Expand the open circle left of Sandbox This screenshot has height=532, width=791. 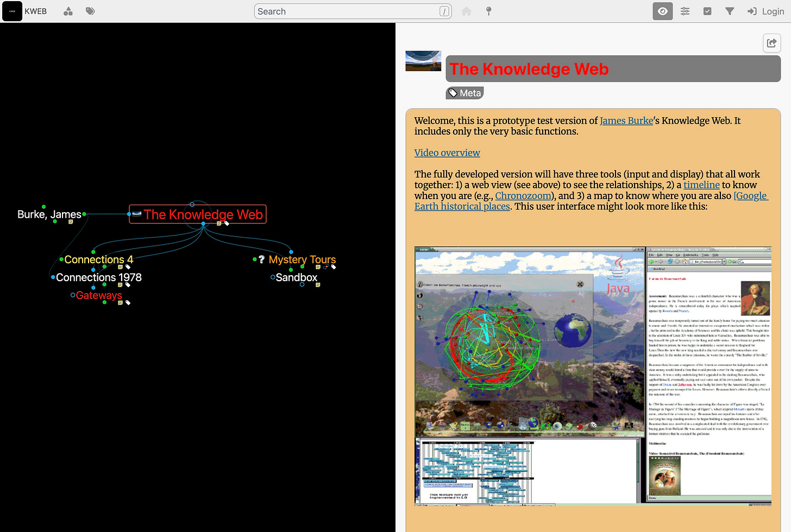(x=273, y=277)
